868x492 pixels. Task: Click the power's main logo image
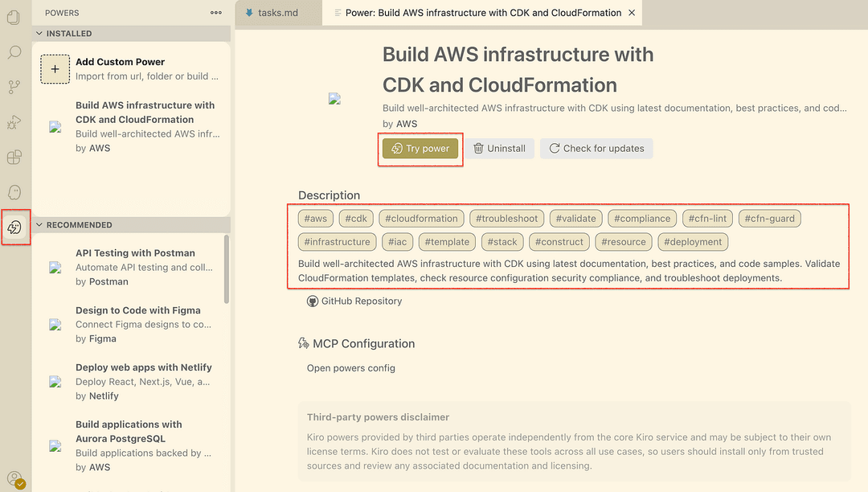tap(334, 99)
